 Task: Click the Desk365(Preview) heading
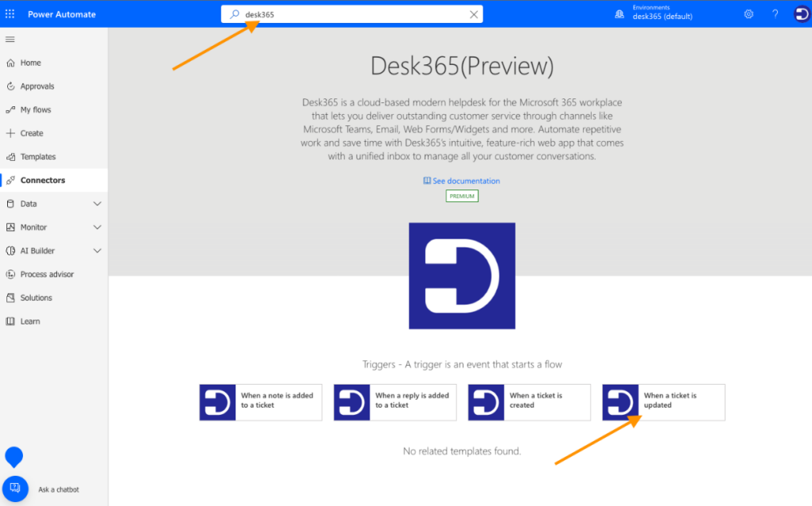pos(462,67)
